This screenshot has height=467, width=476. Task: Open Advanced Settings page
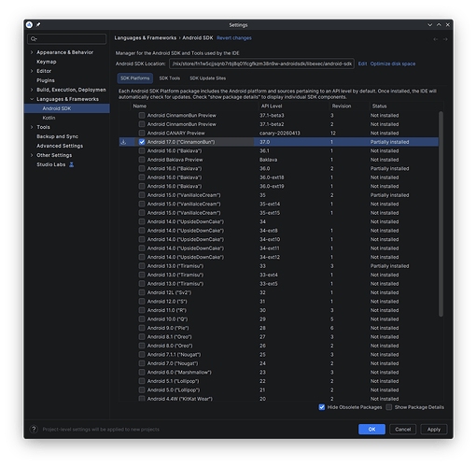coord(60,146)
